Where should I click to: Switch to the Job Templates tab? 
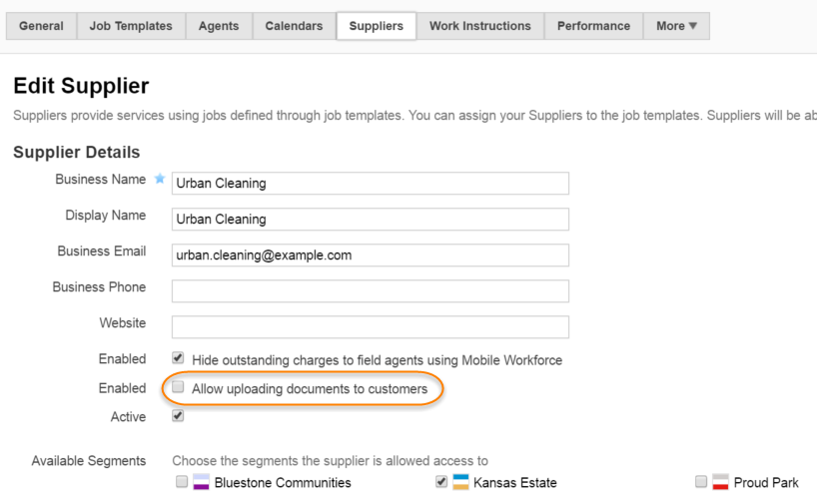(131, 26)
